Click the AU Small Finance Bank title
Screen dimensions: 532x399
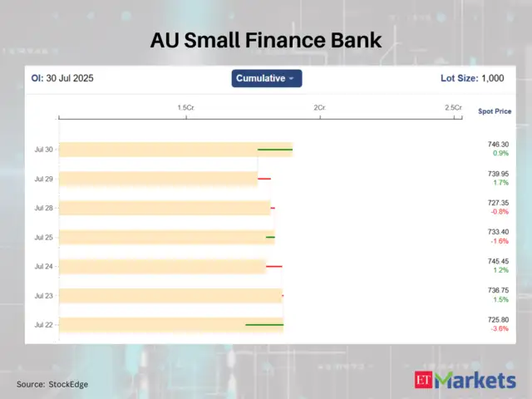pos(266,39)
